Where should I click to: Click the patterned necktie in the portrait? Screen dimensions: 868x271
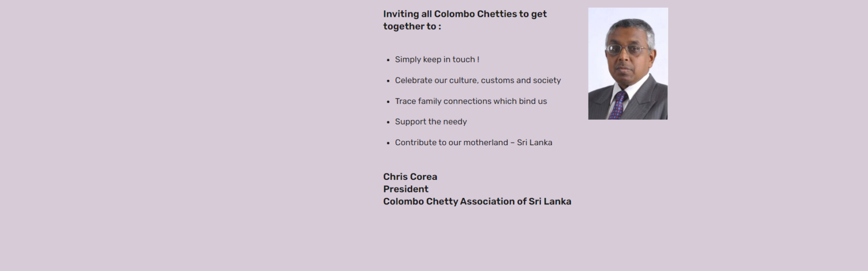point(618,105)
